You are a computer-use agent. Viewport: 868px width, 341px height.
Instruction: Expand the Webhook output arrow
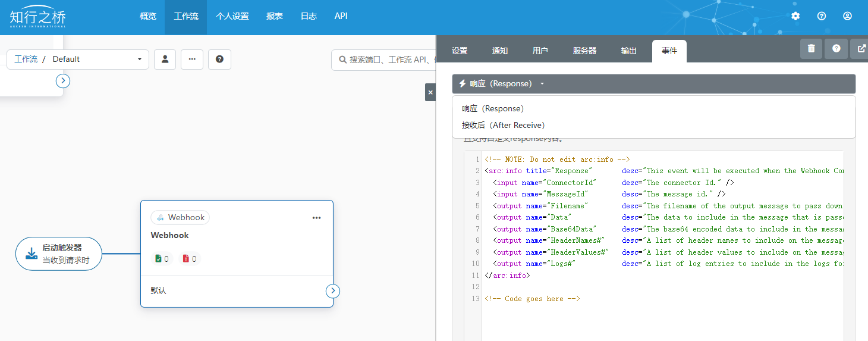point(333,291)
